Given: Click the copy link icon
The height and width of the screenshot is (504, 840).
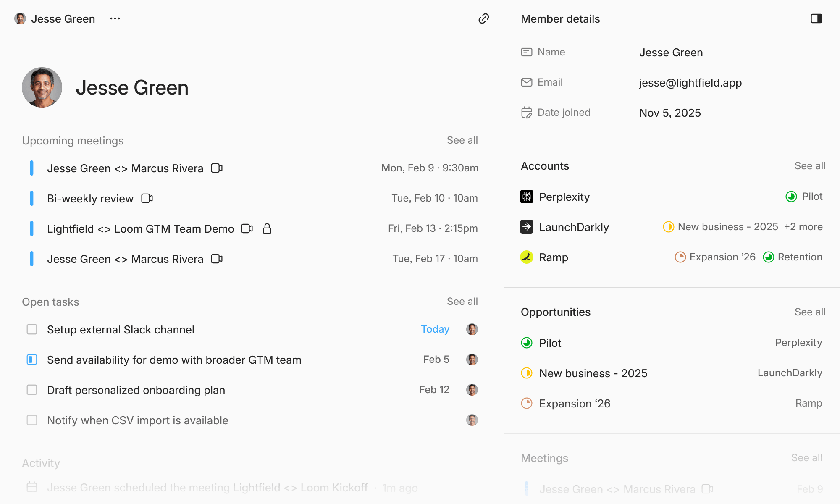Looking at the screenshot, I should click(484, 18).
